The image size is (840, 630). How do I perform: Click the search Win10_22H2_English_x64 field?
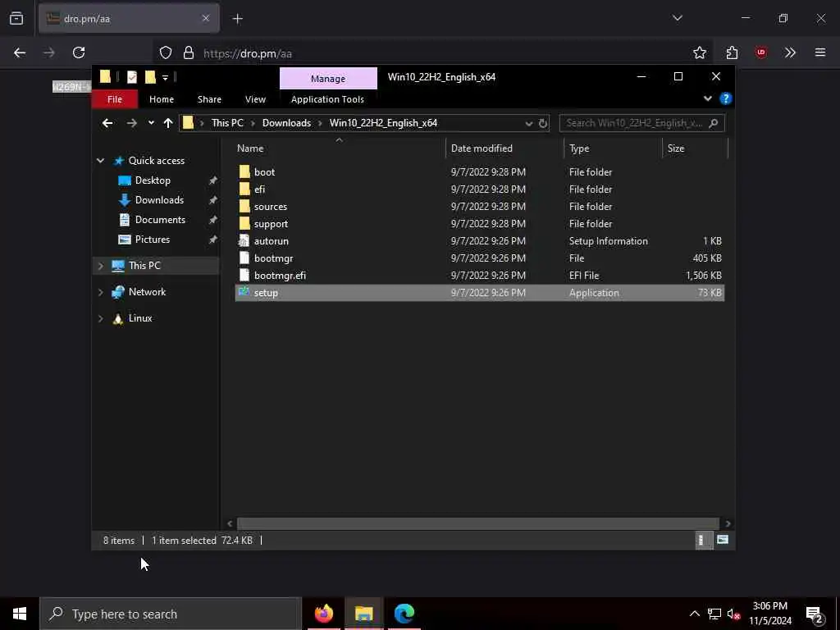641,123
